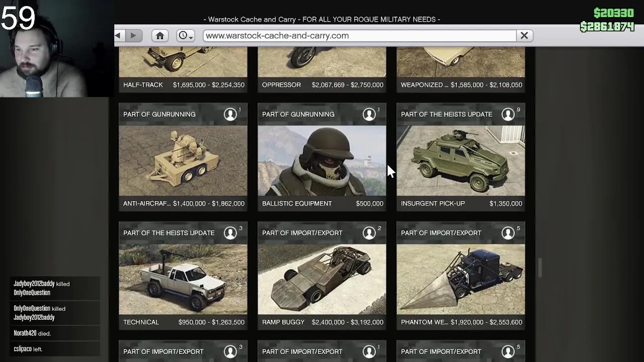Open the Phantom Wedge truck image
Image resolution: width=644 pixels, height=362 pixels.
pyautogui.click(x=461, y=279)
